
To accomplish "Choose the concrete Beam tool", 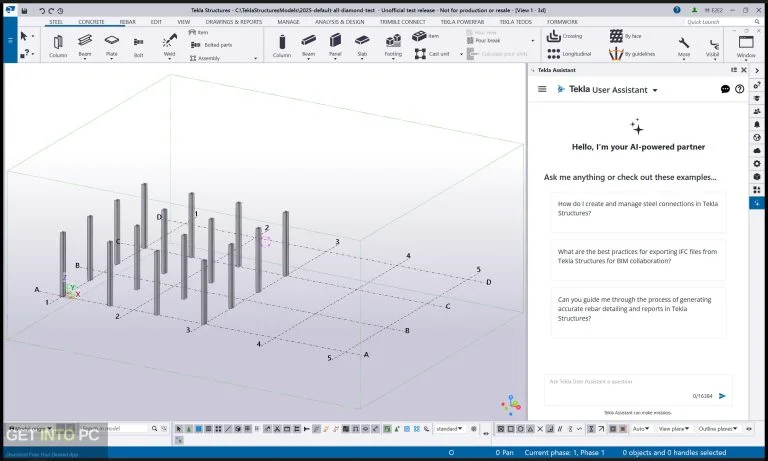I will 309,44.
